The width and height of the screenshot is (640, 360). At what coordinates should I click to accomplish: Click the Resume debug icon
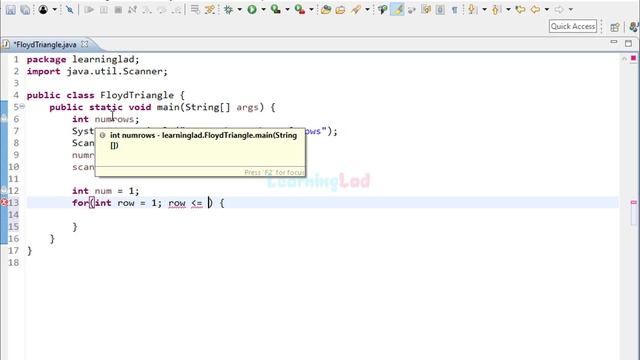(89, 9)
